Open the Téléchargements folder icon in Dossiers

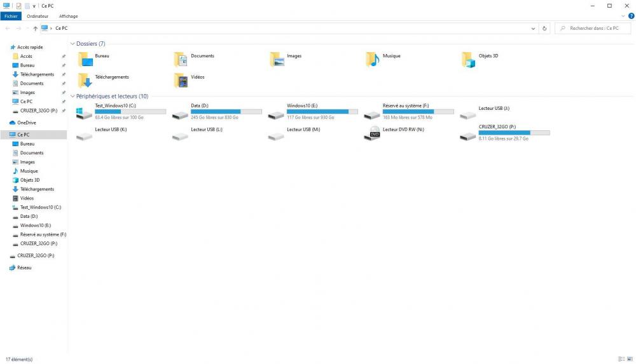(85, 80)
